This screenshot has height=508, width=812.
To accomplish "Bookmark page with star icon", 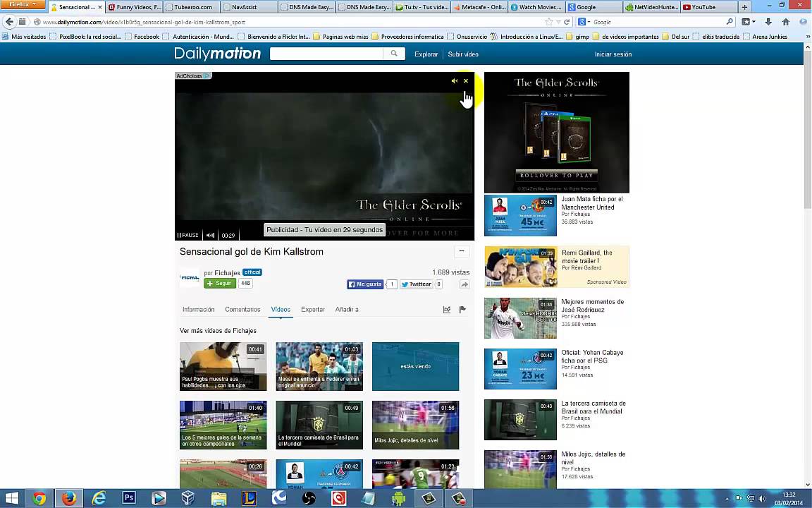I will click(549, 22).
